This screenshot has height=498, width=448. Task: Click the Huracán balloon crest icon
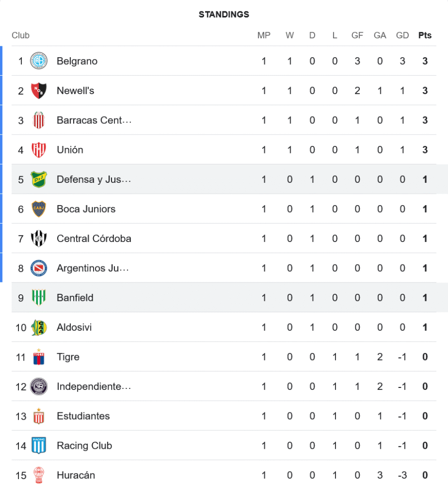pos(39,475)
